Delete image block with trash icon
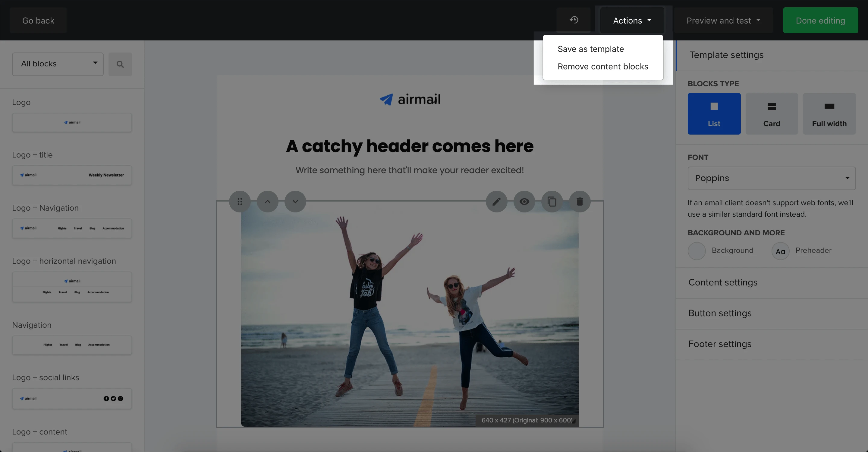This screenshot has width=868, height=452. [x=580, y=202]
